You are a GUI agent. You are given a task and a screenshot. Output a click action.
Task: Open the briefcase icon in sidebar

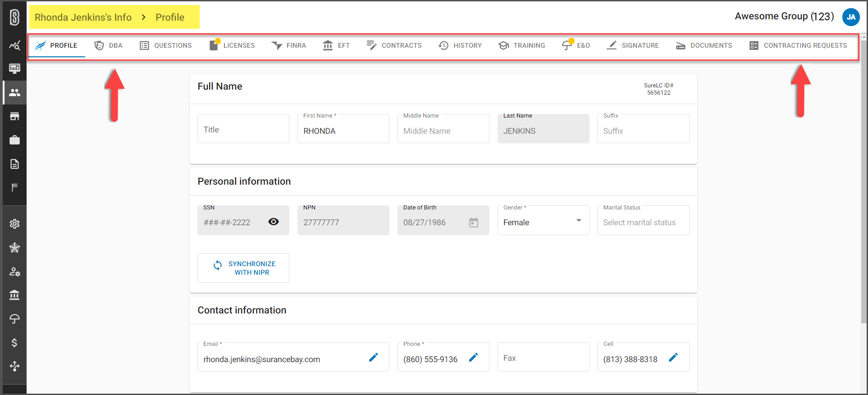click(14, 140)
